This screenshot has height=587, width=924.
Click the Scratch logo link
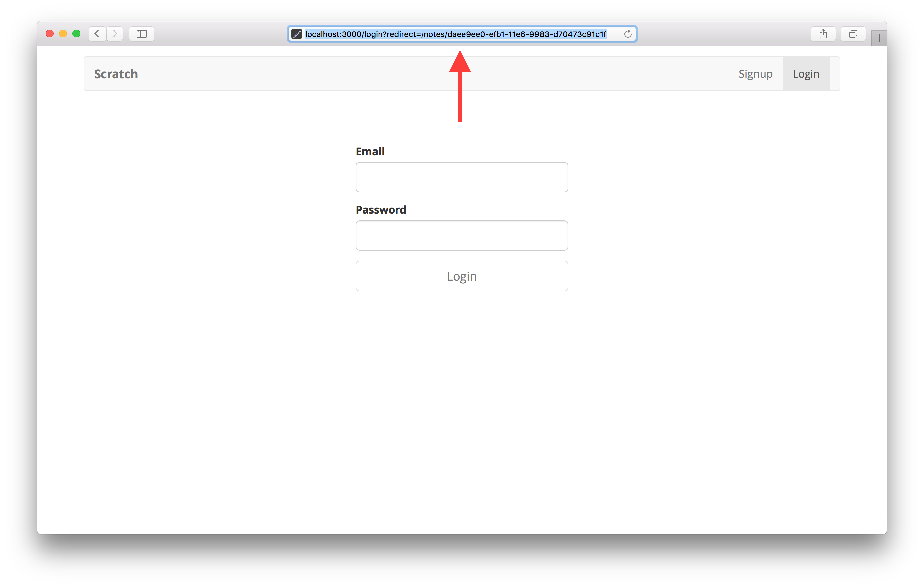point(116,74)
